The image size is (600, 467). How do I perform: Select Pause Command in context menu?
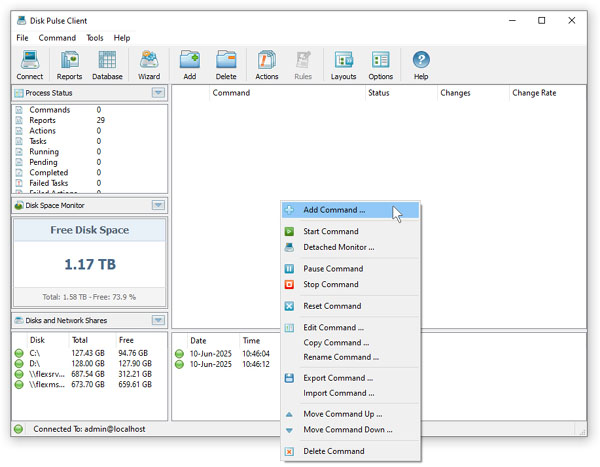point(350,269)
